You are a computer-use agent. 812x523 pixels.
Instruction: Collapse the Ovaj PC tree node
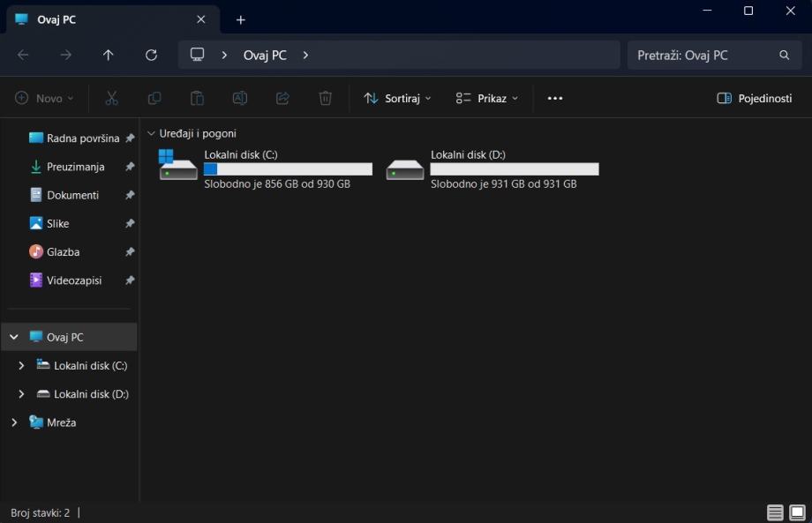14,337
